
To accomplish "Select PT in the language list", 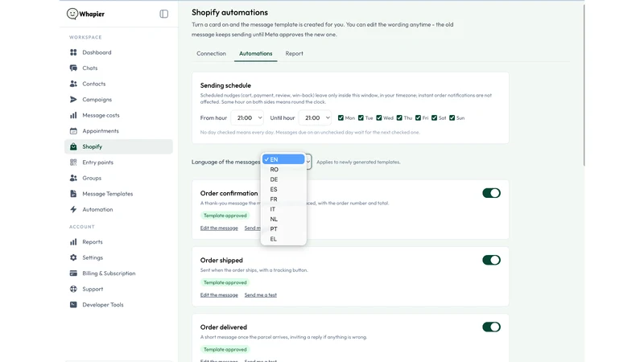I will pos(283,229).
